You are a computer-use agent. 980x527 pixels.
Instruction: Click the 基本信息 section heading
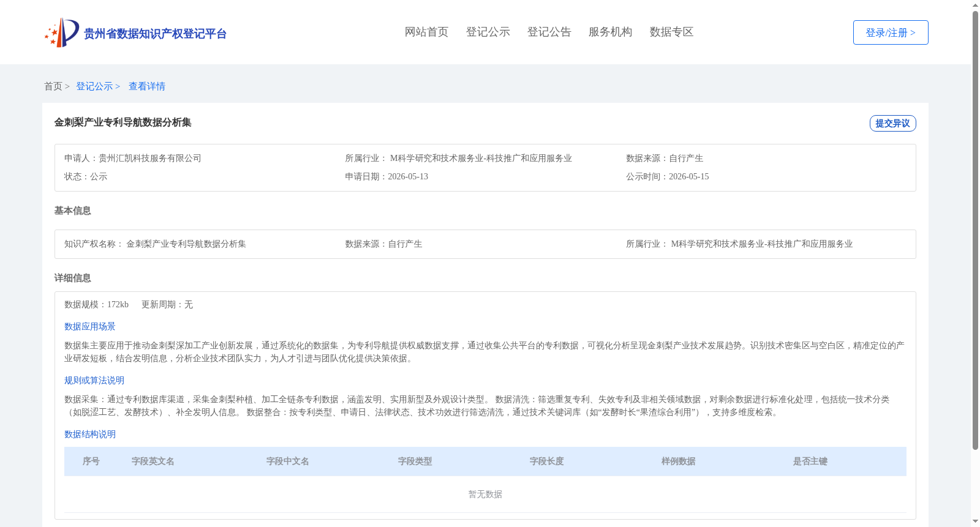point(72,211)
